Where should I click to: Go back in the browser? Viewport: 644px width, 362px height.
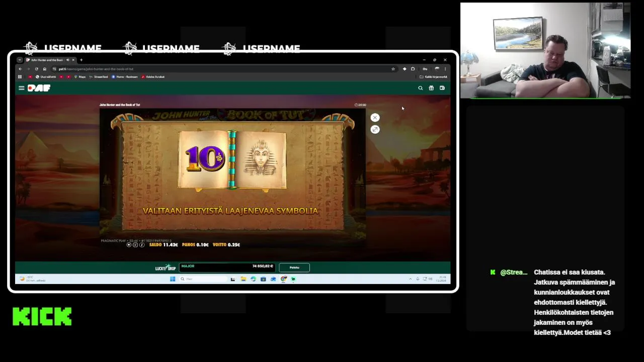20,69
